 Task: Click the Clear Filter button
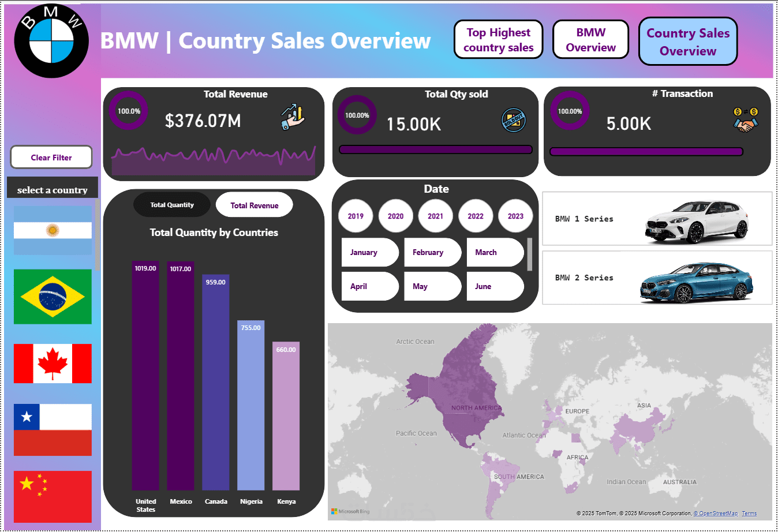(51, 158)
